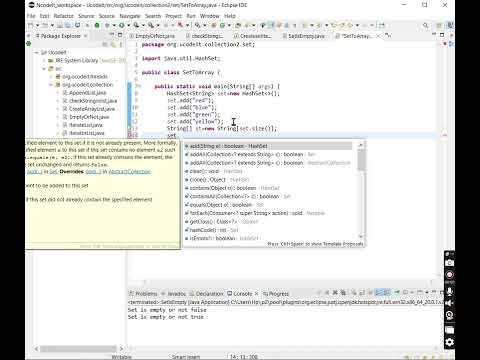
Task: Choose the add(String e) completion proposal
Action: tap(268, 146)
